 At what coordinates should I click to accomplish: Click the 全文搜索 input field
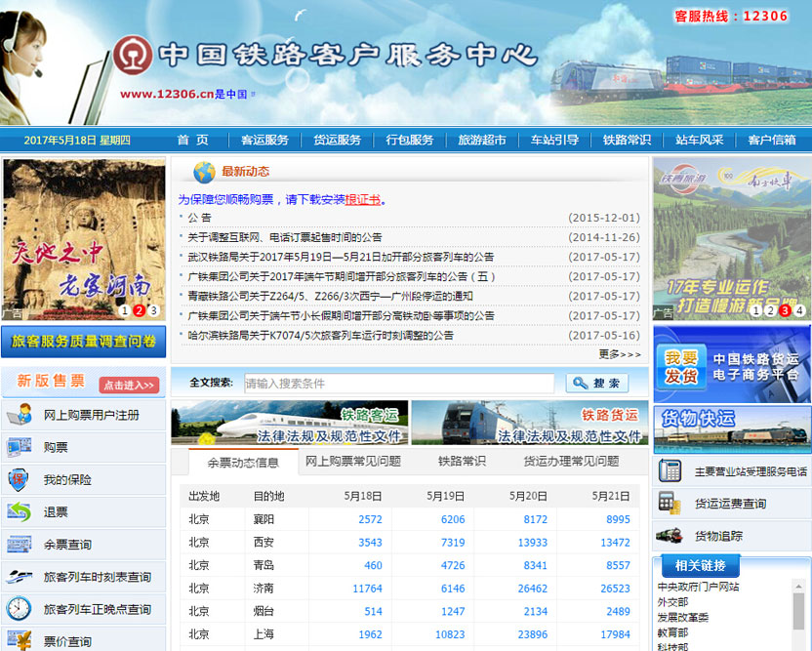point(399,384)
